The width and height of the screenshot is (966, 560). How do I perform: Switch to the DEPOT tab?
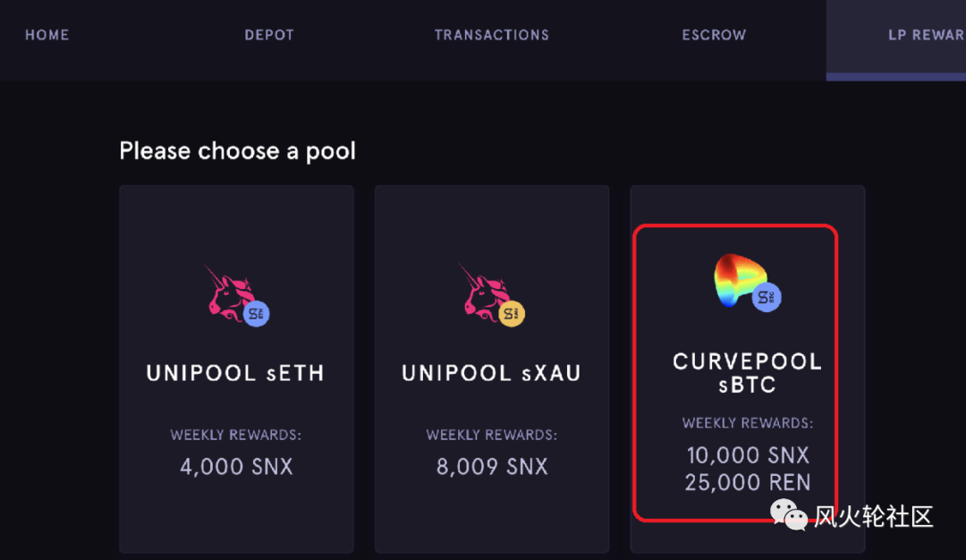269,35
